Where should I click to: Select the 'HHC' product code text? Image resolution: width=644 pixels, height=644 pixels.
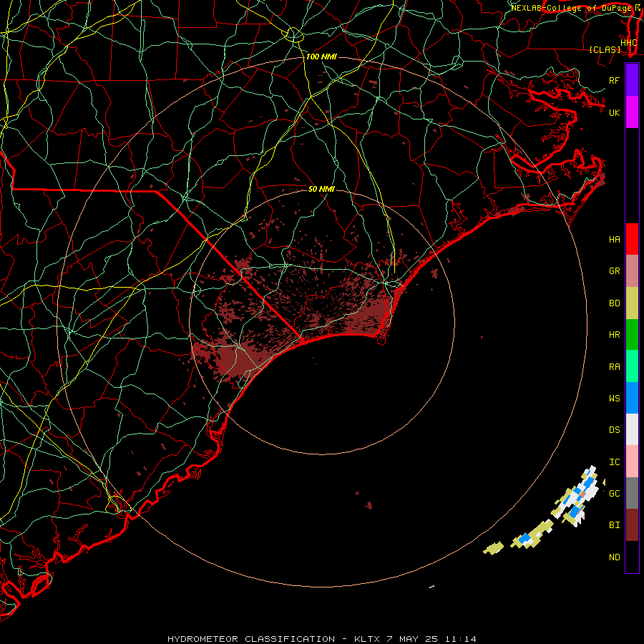click(629, 43)
